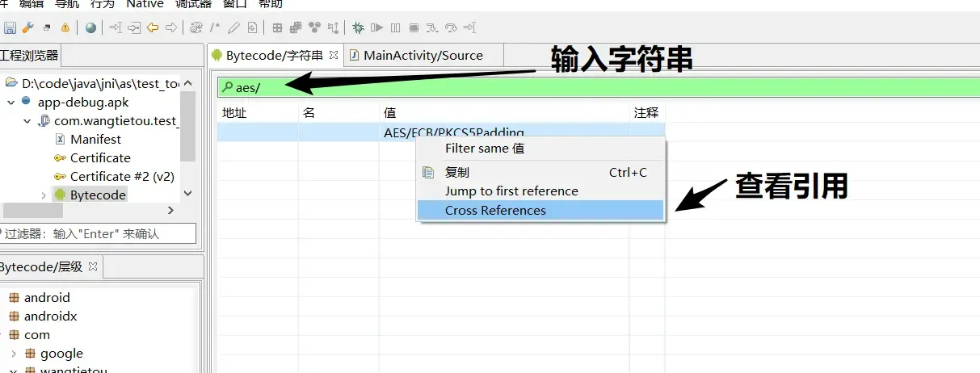The height and width of the screenshot is (373, 980).
Task: Click the debugger stop icon
Action: [414, 27]
